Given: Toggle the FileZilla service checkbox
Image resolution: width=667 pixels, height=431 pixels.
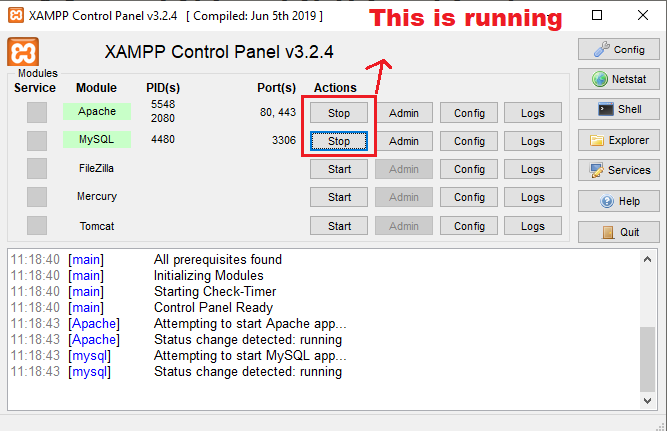Looking at the screenshot, I should pyautogui.click(x=37, y=168).
